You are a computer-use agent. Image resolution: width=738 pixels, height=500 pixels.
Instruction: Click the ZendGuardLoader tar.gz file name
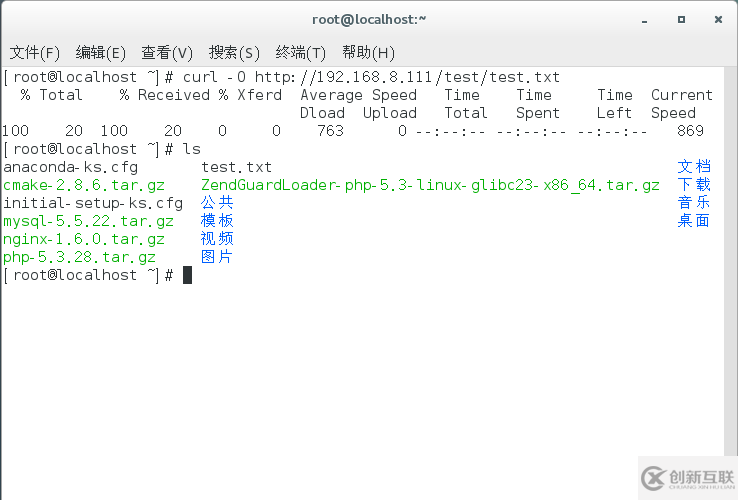[430, 185]
